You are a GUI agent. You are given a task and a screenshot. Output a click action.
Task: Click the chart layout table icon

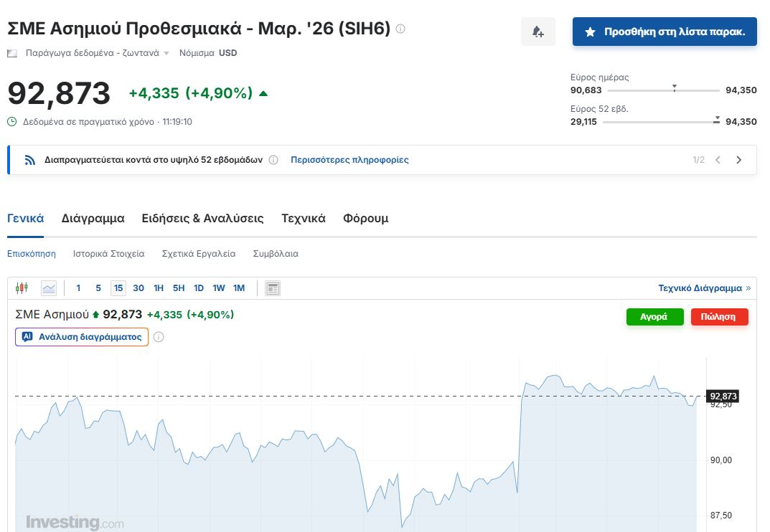(273, 288)
